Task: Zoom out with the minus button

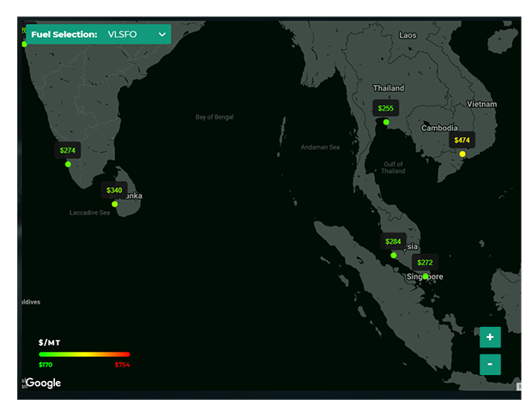Action: (490, 364)
